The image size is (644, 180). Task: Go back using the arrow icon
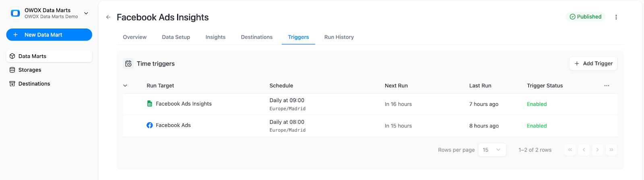[108, 17]
